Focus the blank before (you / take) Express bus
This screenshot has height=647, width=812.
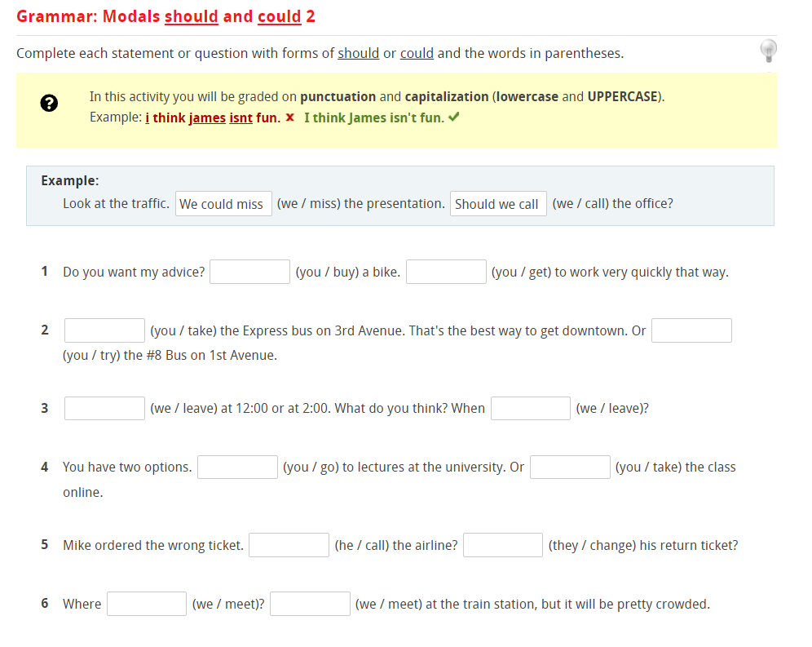click(x=104, y=330)
